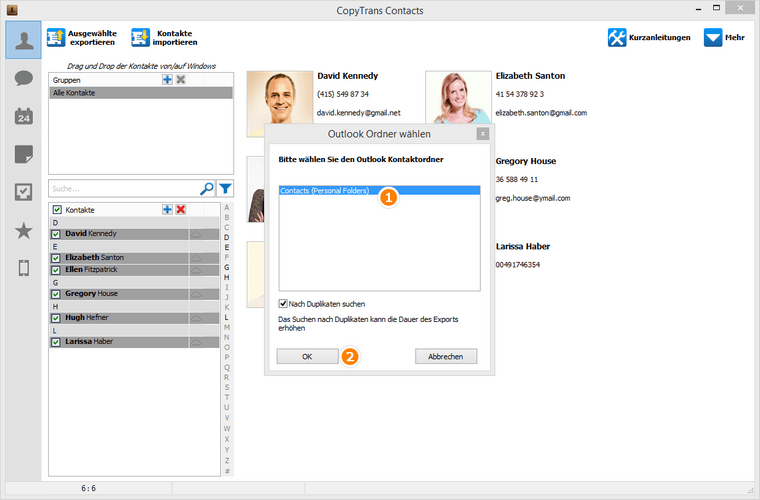Jump to letter L in alphabet index
This screenshot has height=500, width=760.
pyautogui.click(x=226, y=317)
